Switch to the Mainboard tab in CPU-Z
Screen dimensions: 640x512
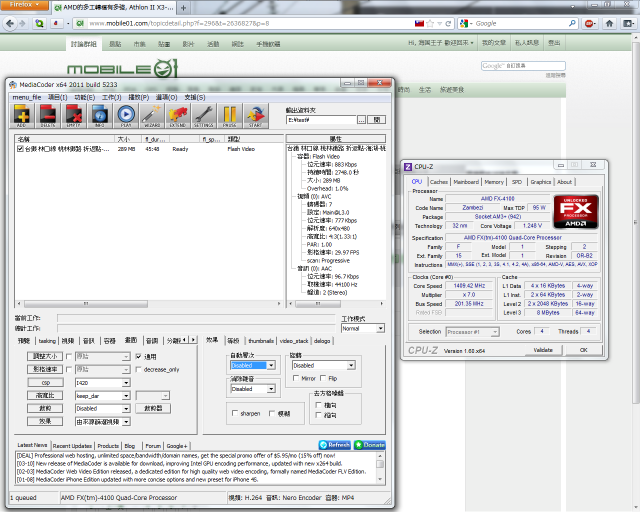tap(466, 182)
